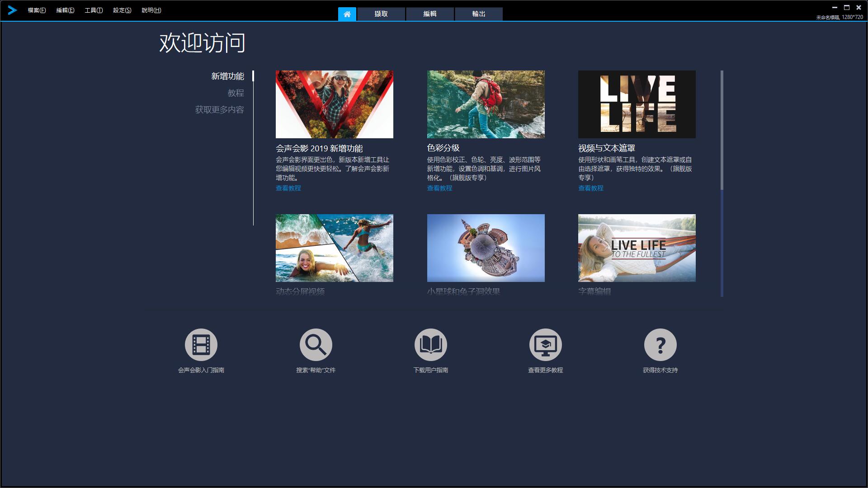The width and height of the screenshot is (868, 488).
Task: Switch to the 擷取 tab
Action: pos(381,14)
